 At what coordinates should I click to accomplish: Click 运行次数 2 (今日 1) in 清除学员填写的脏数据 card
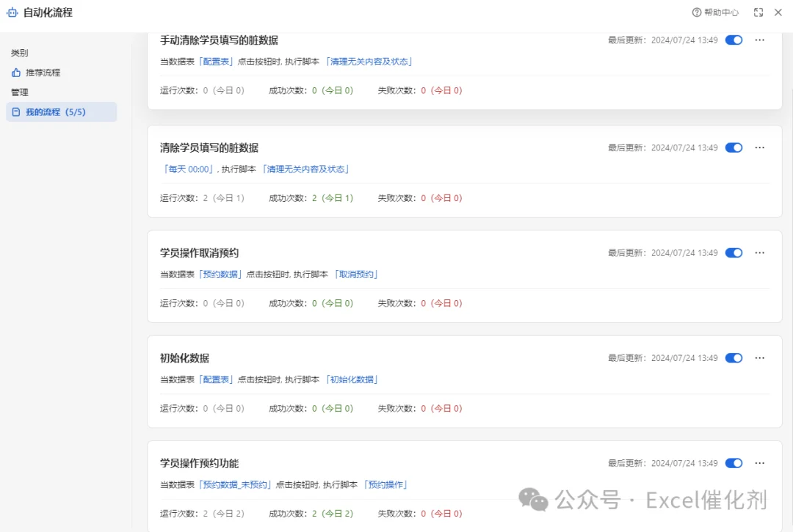click(x=203, y=198)
